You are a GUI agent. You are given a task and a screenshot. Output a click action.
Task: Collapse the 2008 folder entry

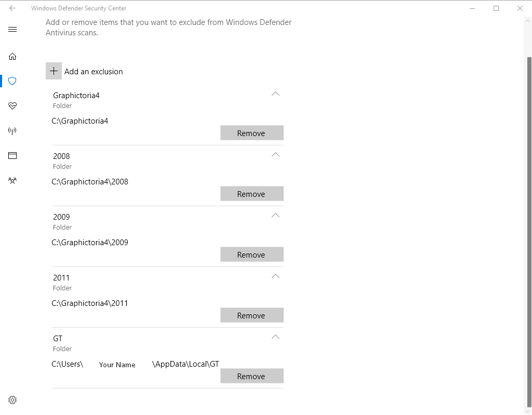point(275,155)
